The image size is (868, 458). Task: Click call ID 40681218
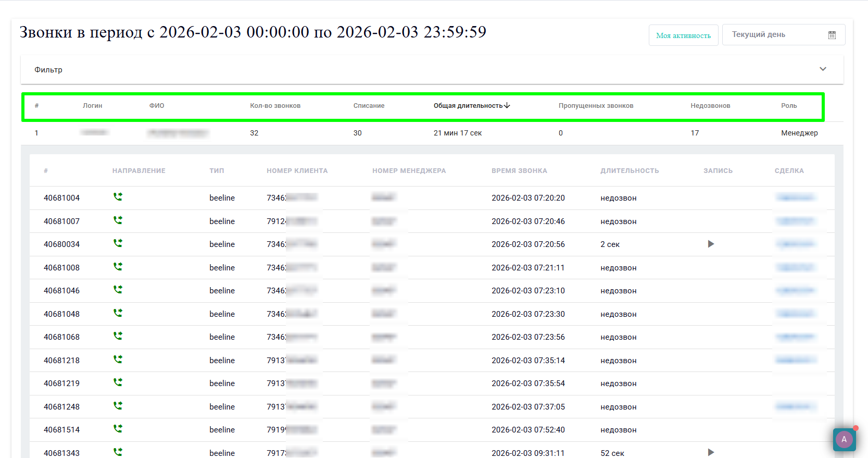click(62, 361)
